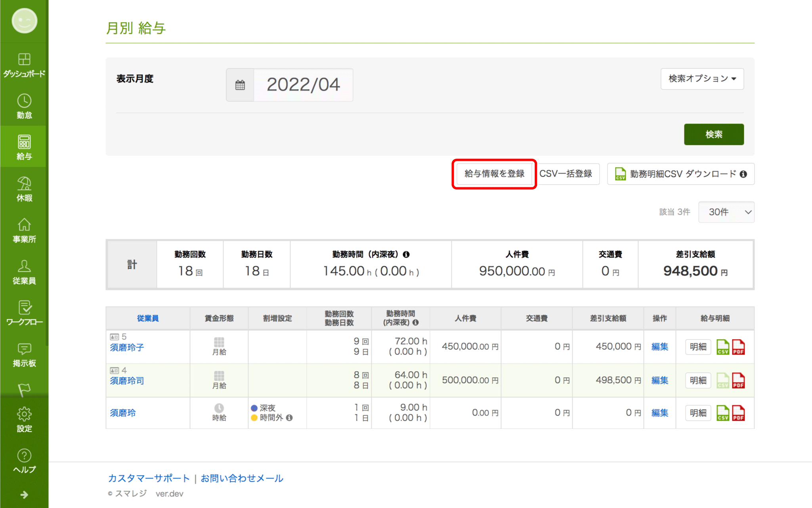Open the 勤怠 clock icon in sidebar
812x508 pixels.
point(24,101)
